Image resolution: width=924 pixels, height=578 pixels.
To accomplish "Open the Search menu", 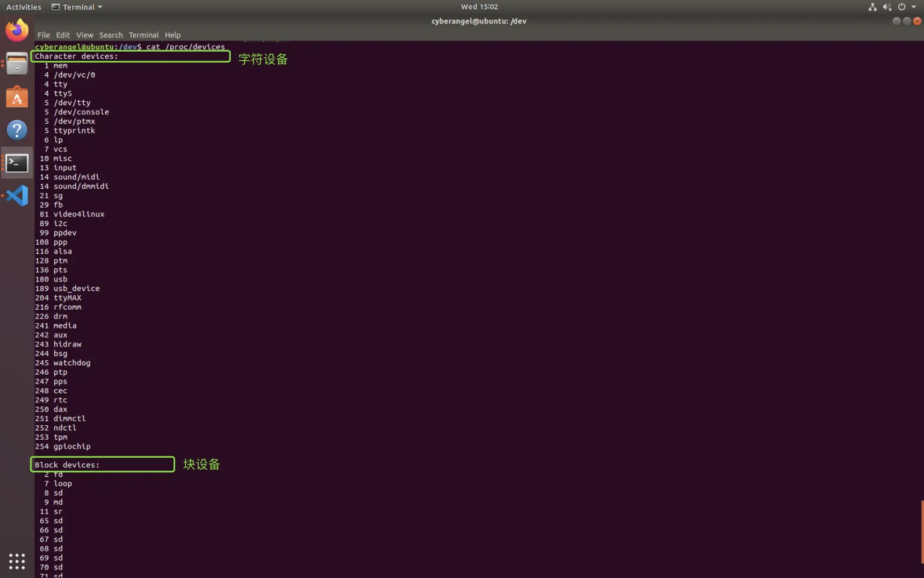I will point(111,35).
